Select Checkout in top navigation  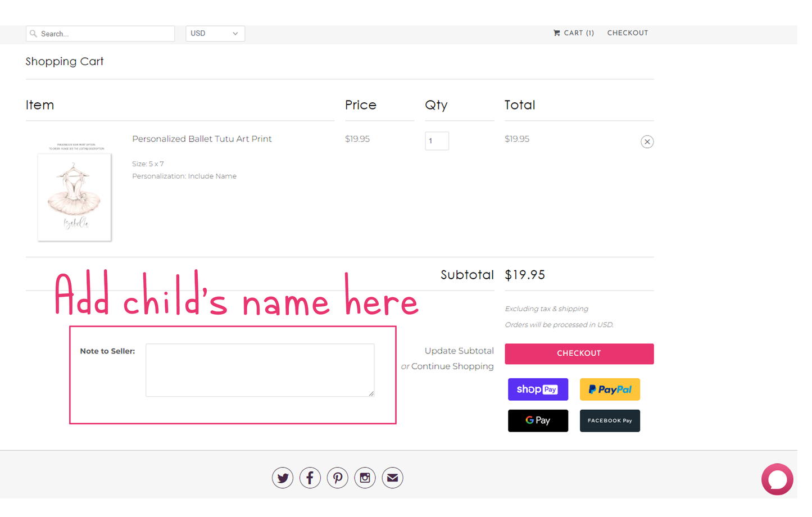pyautogui.click(x=627, y=33)
